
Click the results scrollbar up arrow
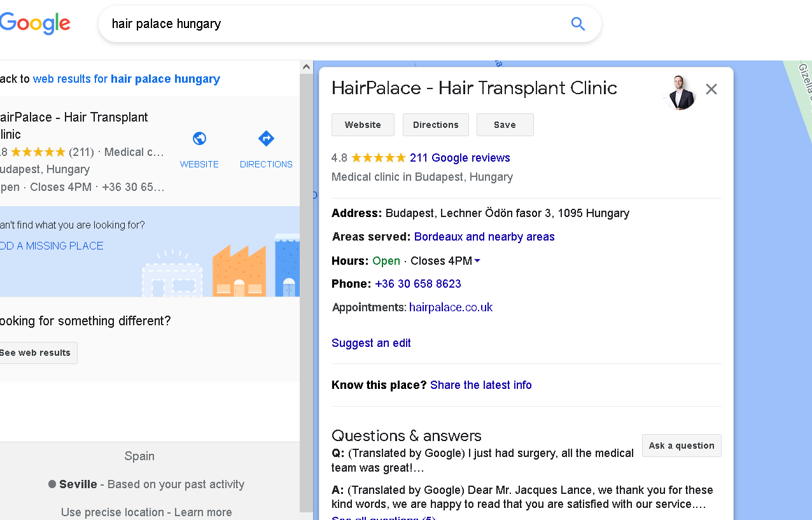[307, 67]
